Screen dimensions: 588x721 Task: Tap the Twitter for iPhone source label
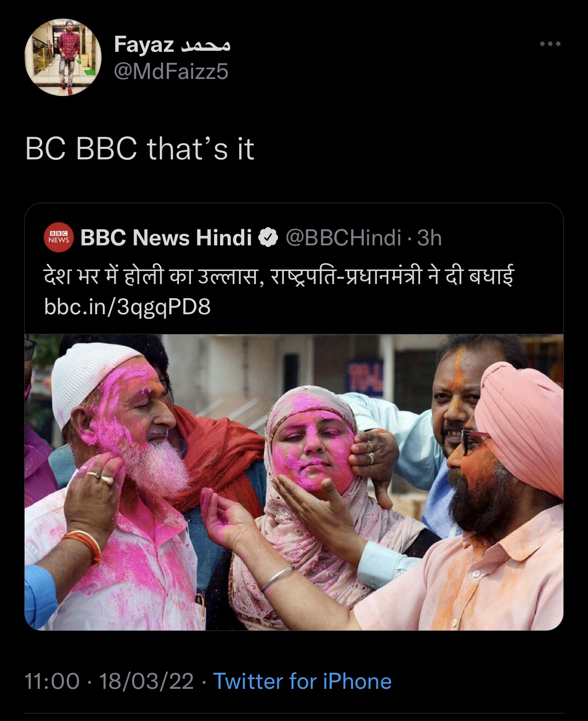pos(303,681)
